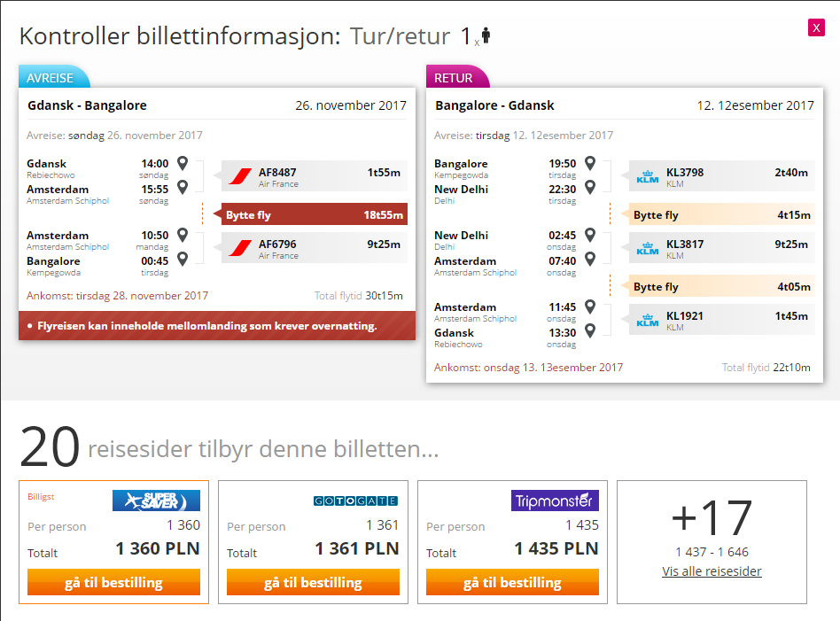
Task: Click the Bangalore 19:50 departure pin
Action: (590, 163)
